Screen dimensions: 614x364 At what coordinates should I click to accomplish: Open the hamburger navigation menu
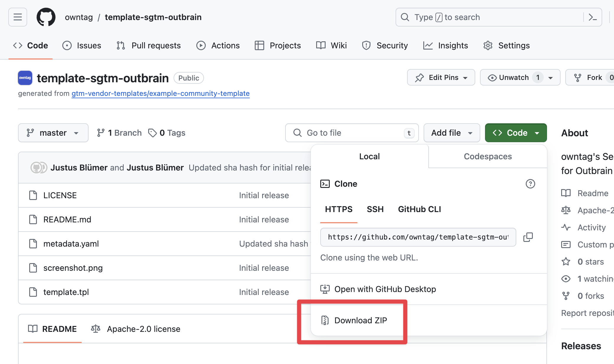coord(18,17)
